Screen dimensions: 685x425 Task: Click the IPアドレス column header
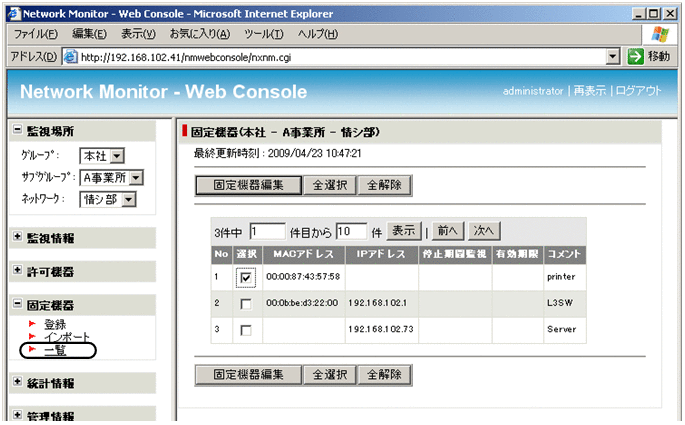tap(381, 254)
